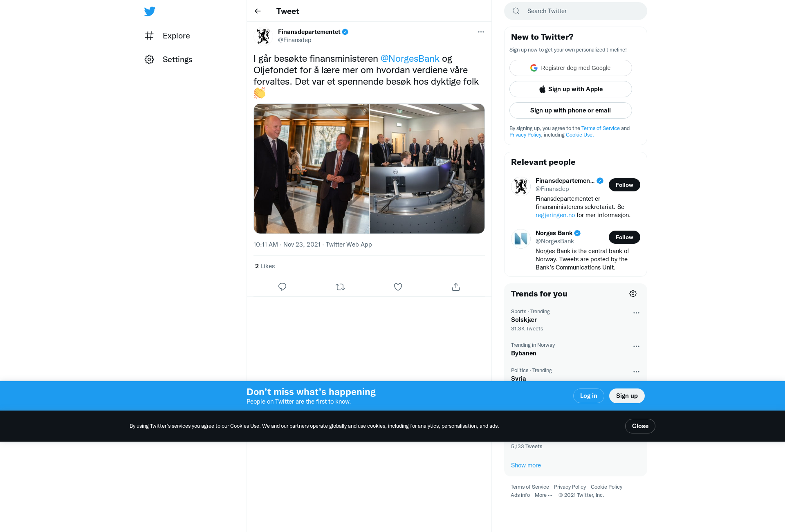Retweet using the retweet icon
Screen dimensions: 785x532
pos(340,287)
